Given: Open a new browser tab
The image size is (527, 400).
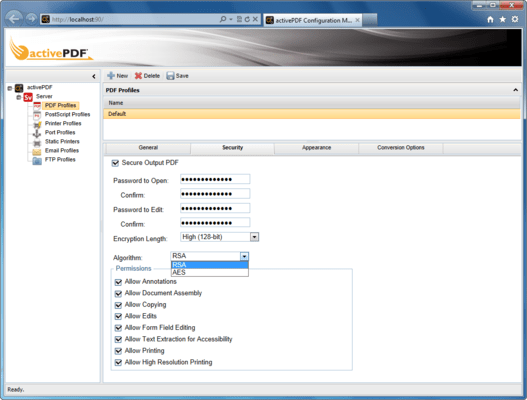Looking at the screenshot, I should point(370,20).
